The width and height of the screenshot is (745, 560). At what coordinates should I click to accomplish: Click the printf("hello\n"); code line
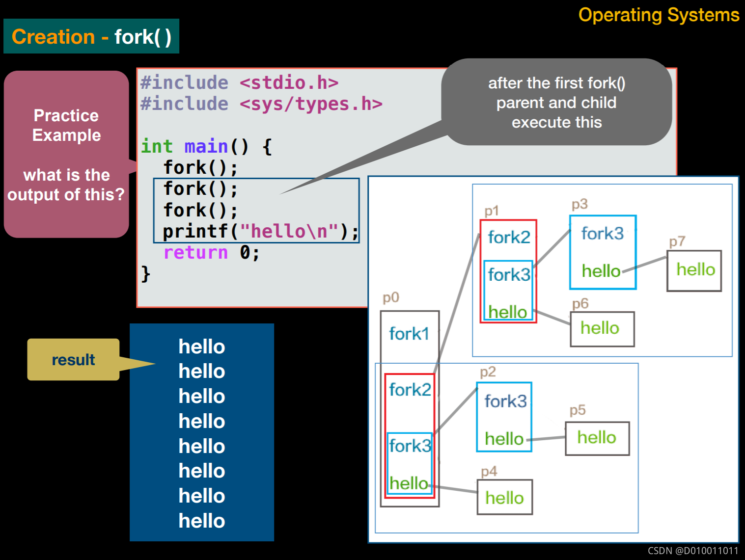coord(261,231)
